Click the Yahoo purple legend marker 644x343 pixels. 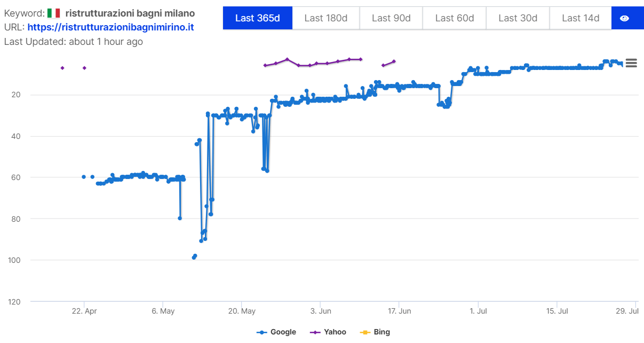[315, 332]
